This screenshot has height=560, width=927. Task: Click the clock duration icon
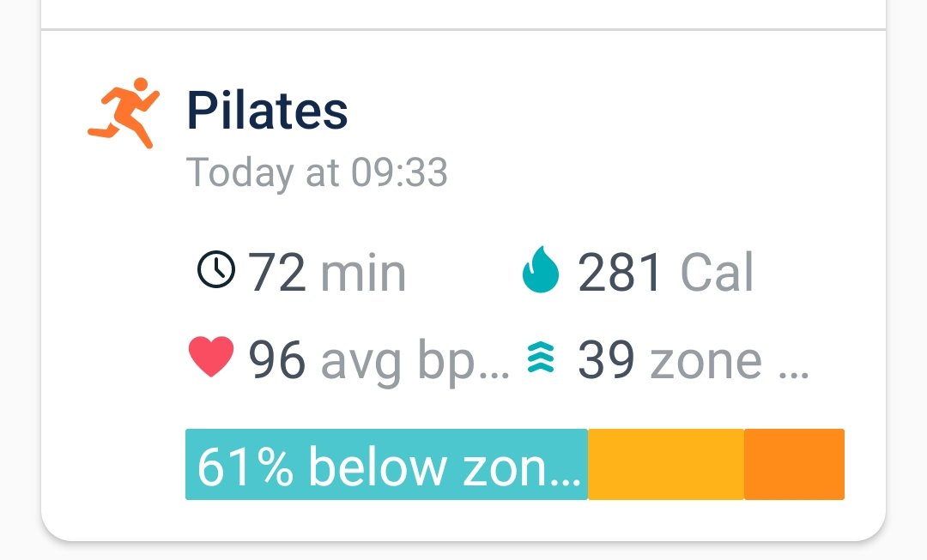tap(215, 269)
